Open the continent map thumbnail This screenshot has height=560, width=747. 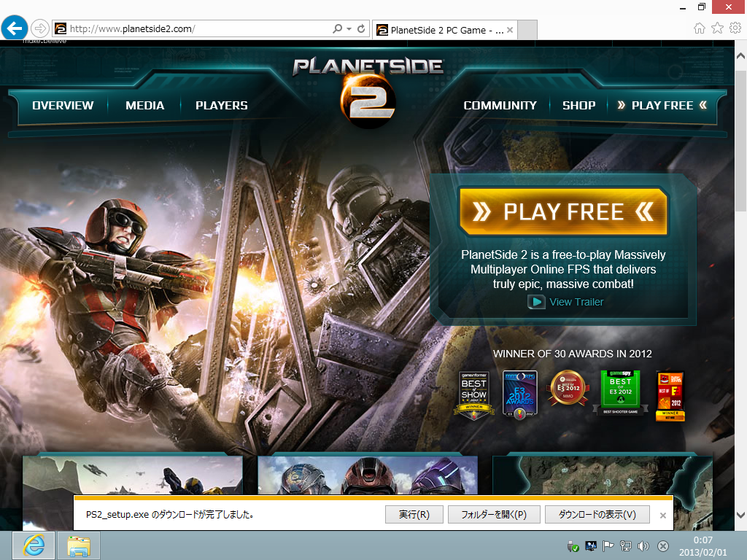[x=602, y=475]
